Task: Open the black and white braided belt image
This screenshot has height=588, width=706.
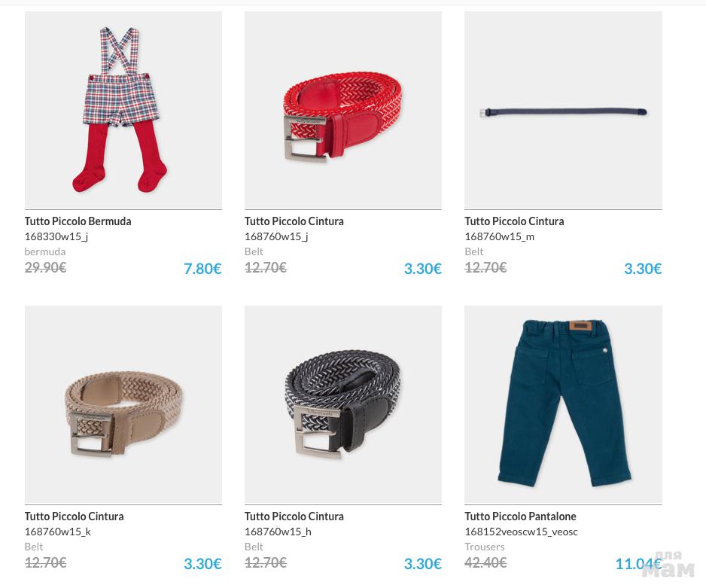Action: click(x=343, y=405)
